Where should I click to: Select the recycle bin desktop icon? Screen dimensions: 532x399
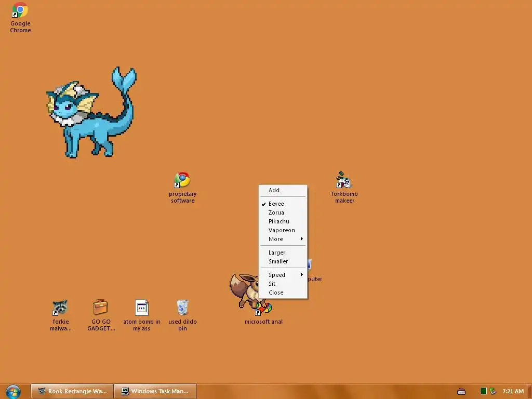click(182, 315)
